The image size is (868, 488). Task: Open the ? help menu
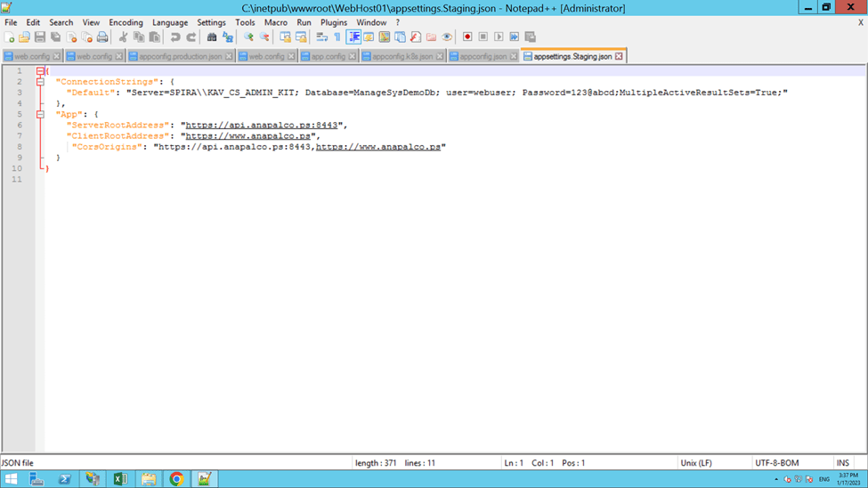tap(397, 23)
